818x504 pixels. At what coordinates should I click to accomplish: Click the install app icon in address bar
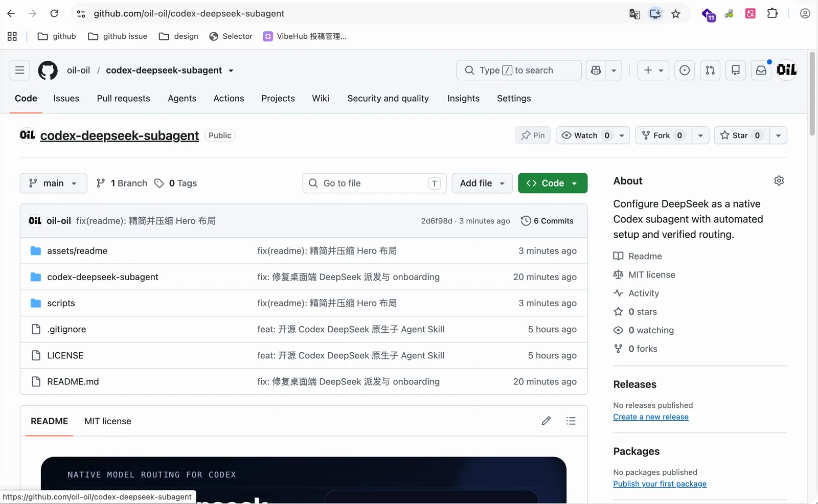pos(655,14)
